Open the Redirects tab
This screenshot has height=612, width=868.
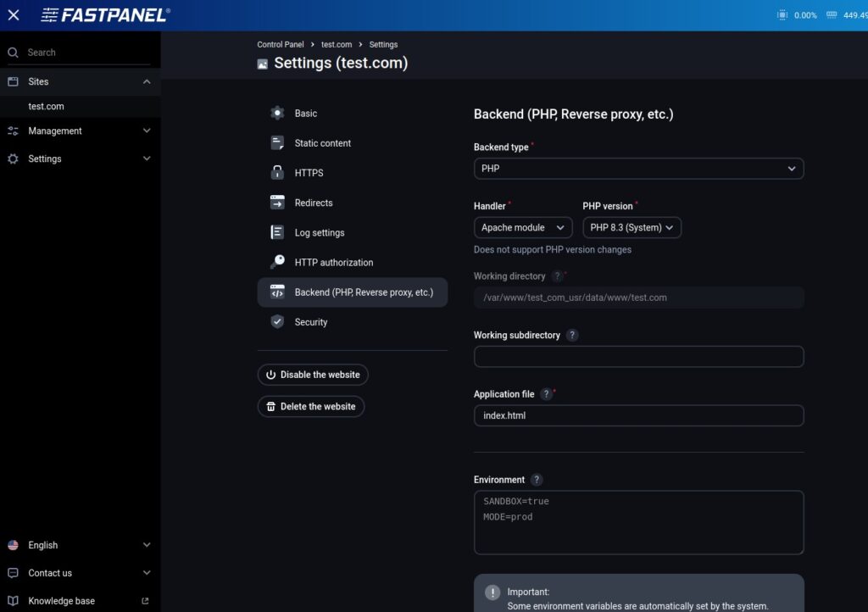352,203
